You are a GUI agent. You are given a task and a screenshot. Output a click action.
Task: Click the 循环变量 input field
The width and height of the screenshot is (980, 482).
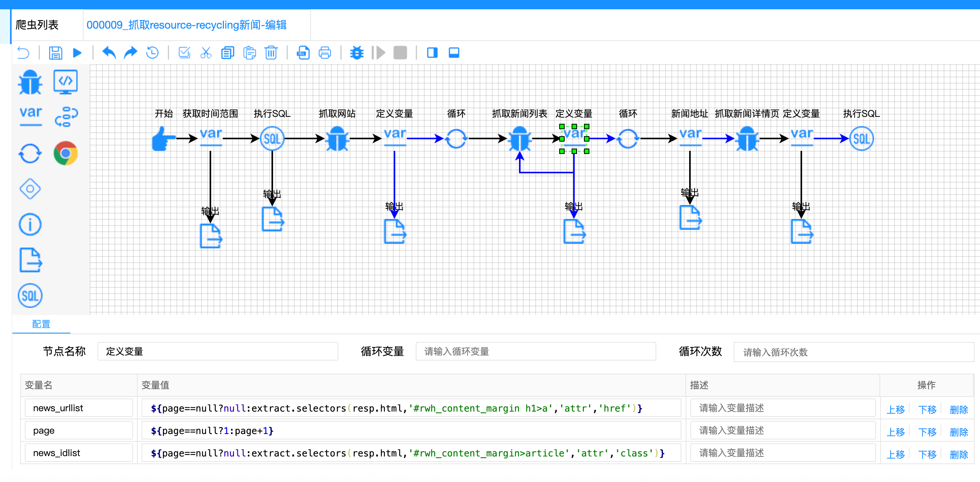(x=536, y=351)
